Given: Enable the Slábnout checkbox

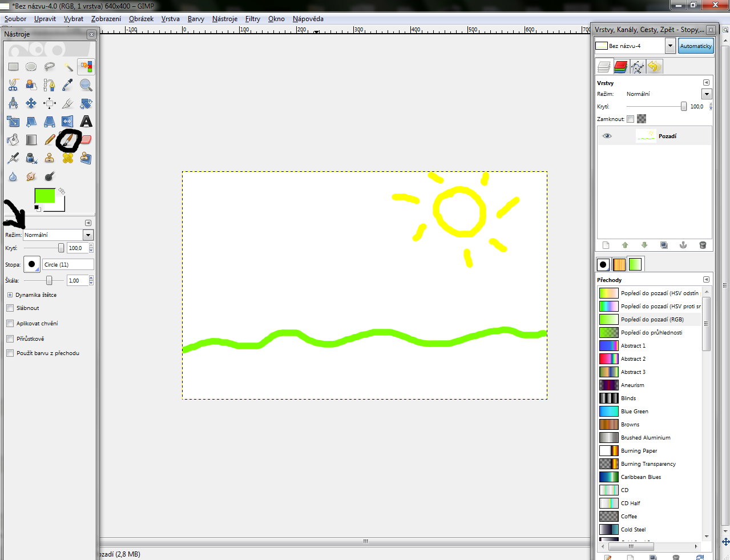Looking at the screenshot, I should pyautogui.click(x=10, y=308).
